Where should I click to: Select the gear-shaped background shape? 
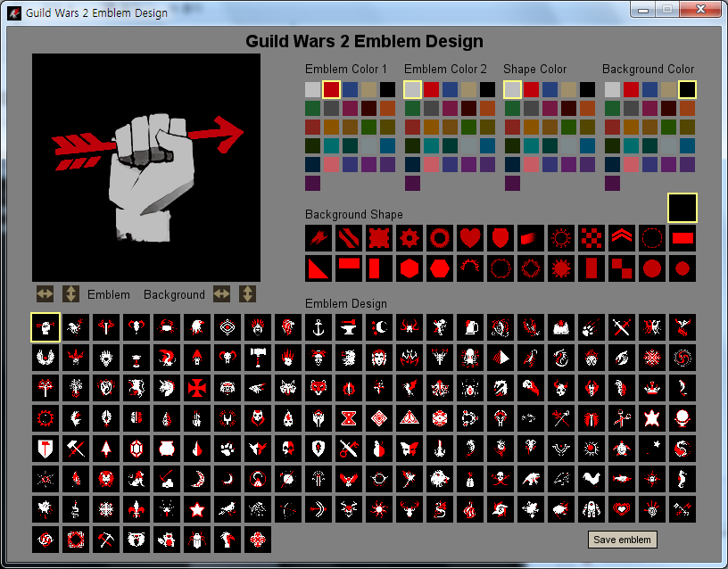coord(409,238)
